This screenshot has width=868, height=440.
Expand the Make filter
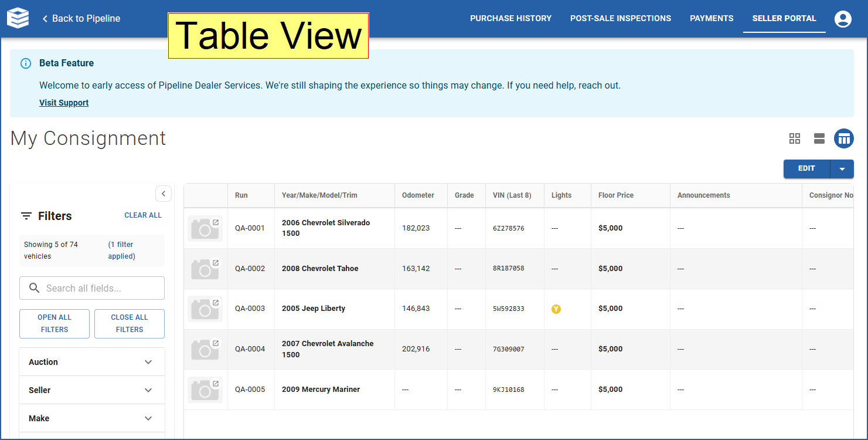tap(92, 418)
